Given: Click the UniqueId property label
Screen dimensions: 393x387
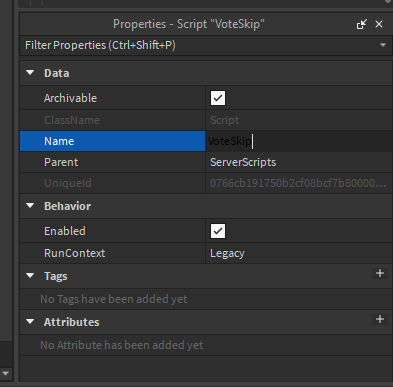Looking at the screenshot, I should [x=68, y=183].
